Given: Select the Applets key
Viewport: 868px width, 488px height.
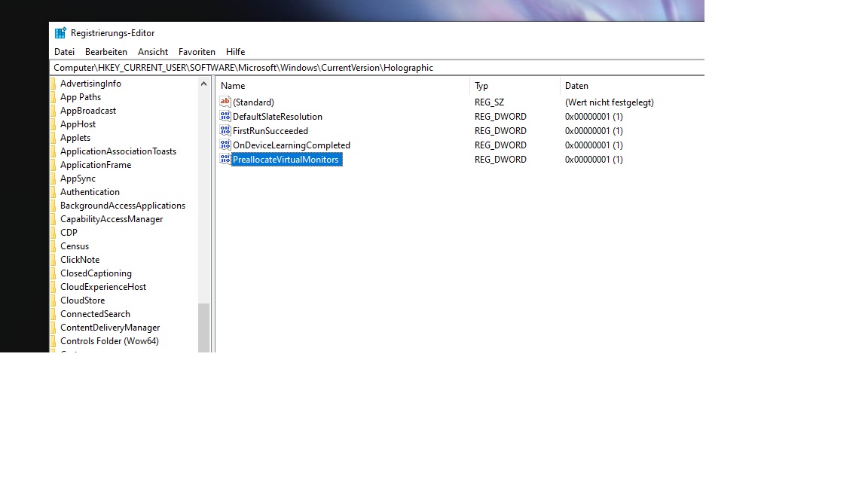Looking at the screenshot, I should click(x=75, y=138).
